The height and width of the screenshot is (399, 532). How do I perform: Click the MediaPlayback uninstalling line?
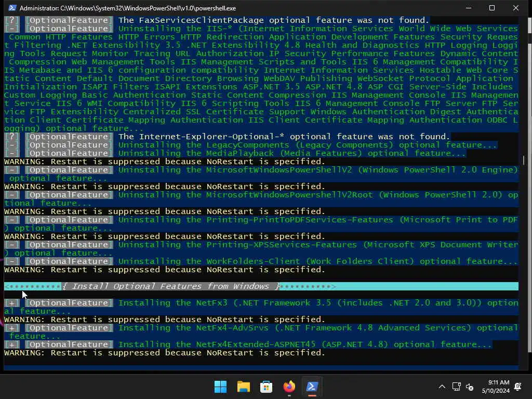click(235, 153)
